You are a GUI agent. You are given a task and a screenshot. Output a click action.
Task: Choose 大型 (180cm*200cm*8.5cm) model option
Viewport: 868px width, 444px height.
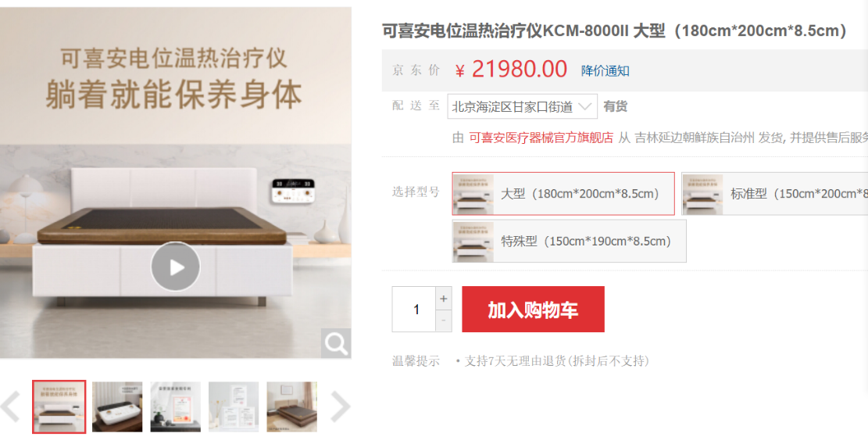click(563, 194)
